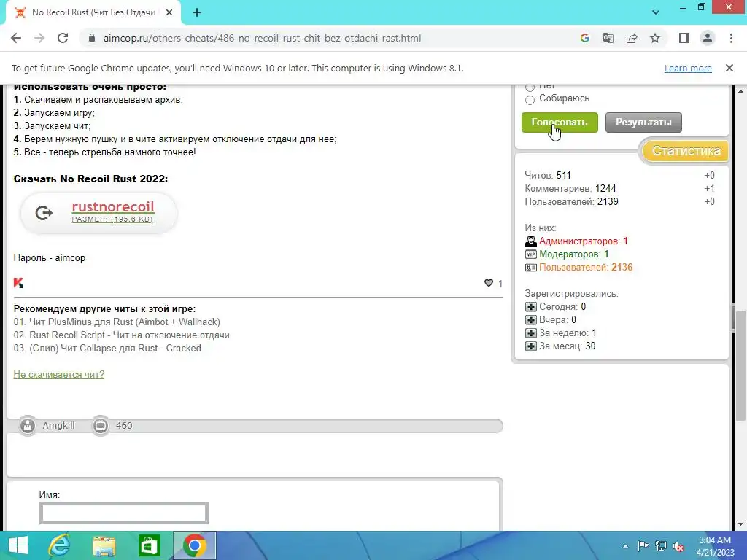Click the forward navigation arrow
This screenshot has height=560, width=747.
(x=39, y=38)
